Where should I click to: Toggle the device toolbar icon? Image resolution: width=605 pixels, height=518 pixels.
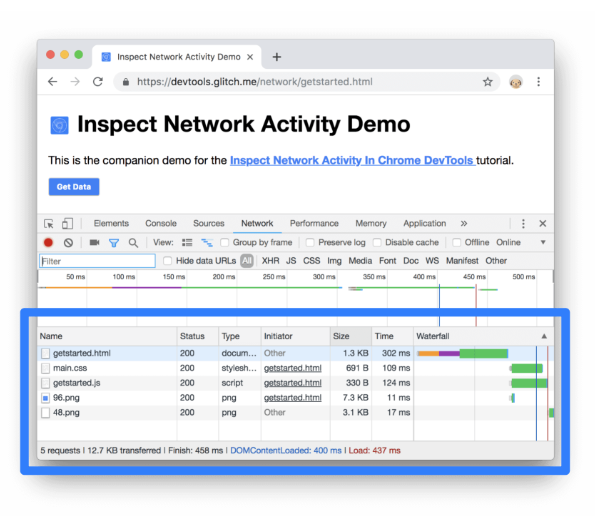[67, 224]
